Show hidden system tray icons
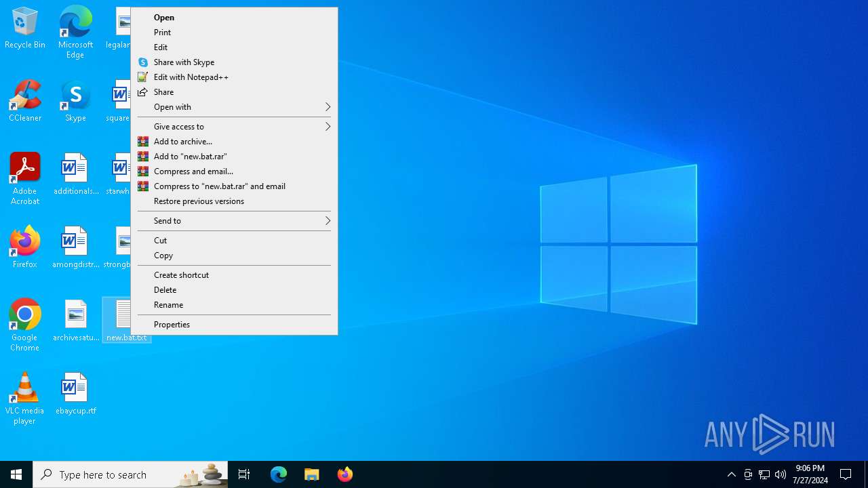This screenshot has height=488, width=868. point(731,474)
